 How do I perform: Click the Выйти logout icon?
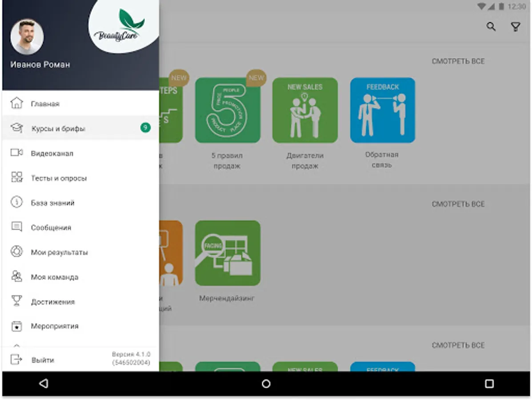point(16,359)
